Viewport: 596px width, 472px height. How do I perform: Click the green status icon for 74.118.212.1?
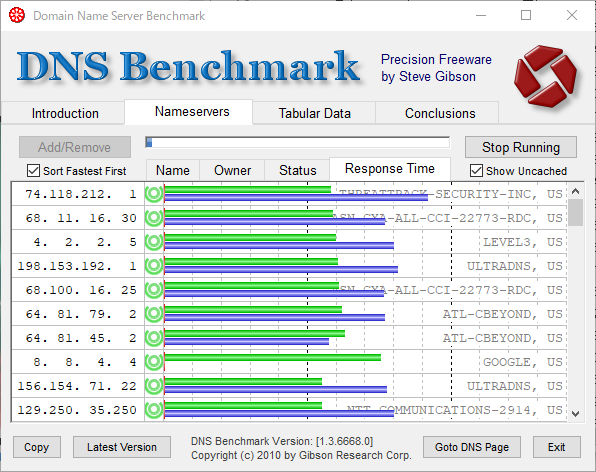click(154, 194)
